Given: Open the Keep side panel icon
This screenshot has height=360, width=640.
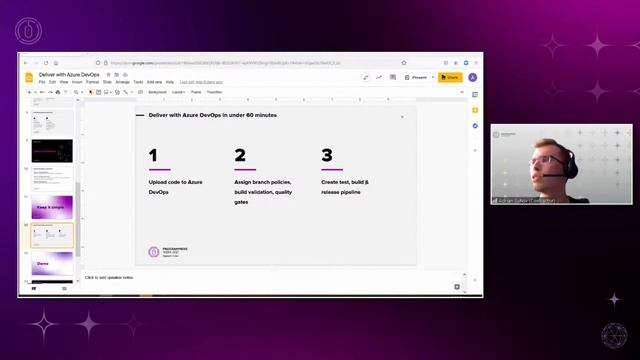Looking at the screenshot, I should tap(475, 110).
